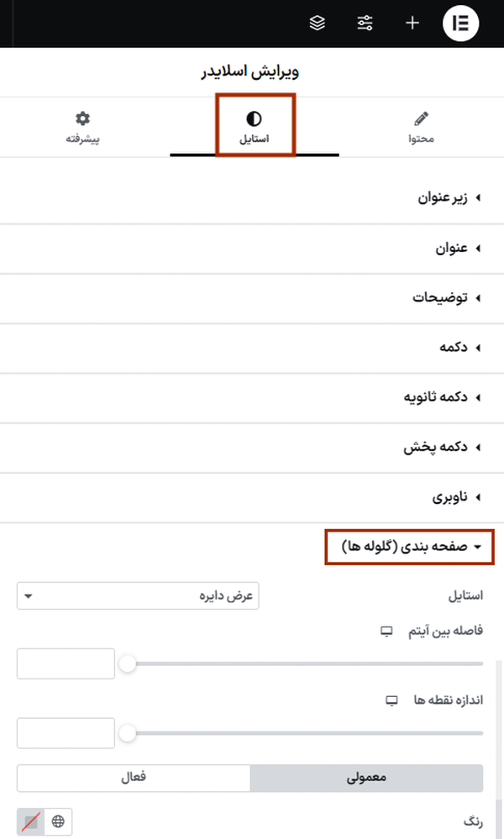Select the معمولی state button
The image size is (504, 839).
[x=366, y=779]
